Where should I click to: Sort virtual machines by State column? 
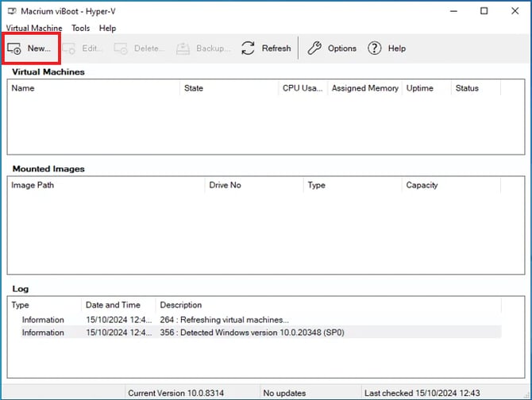(229, 88)
